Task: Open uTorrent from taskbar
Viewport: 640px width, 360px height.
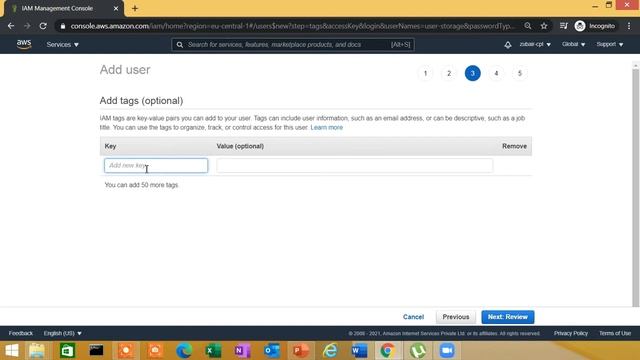Action: pos(418,351)
